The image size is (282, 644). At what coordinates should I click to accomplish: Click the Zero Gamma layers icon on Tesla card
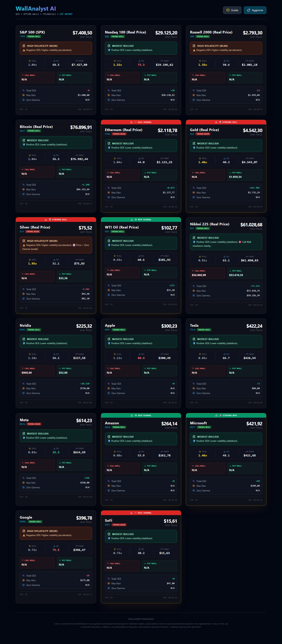tap(194, 393)
